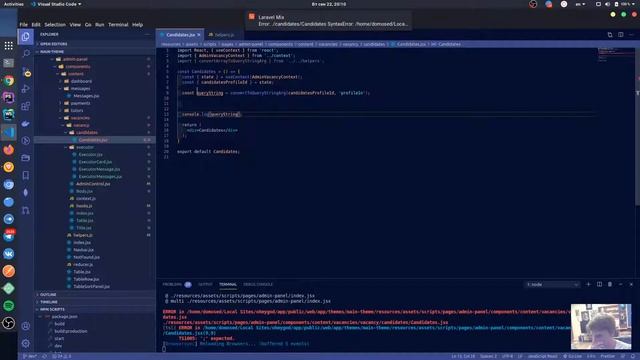Viewport: 640px width, 360px height.
Task: Add a new terminal with the plus icon
Action: (x=588, y=284)
